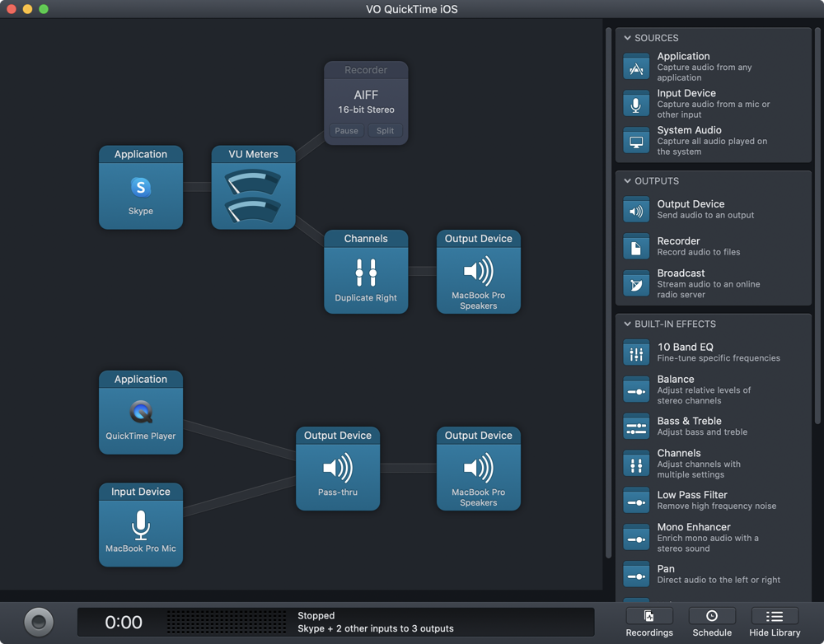Toggle the library with Hide Library

(775, 622)
